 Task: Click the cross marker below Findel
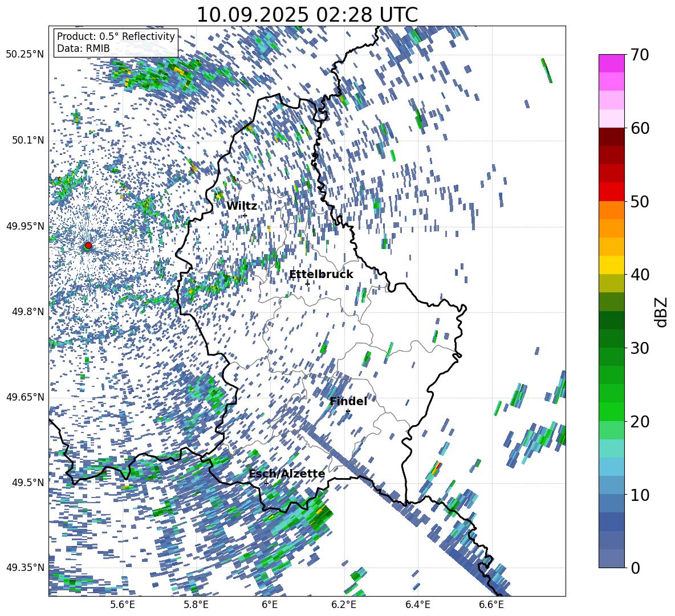(x=348, y=411)
